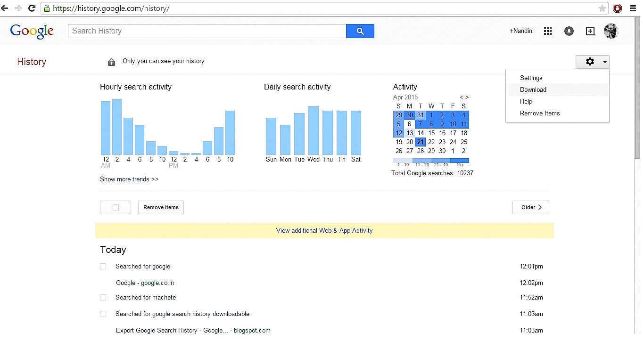The width and height of the screenshot is (644, 341).
Task: Click the green padlock in address bar
Action: 46,8
